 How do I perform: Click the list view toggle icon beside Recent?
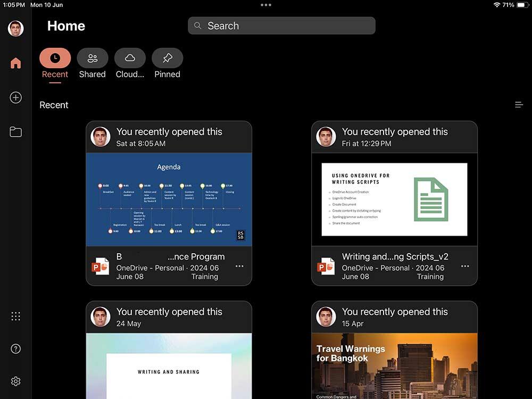(519, 105)
